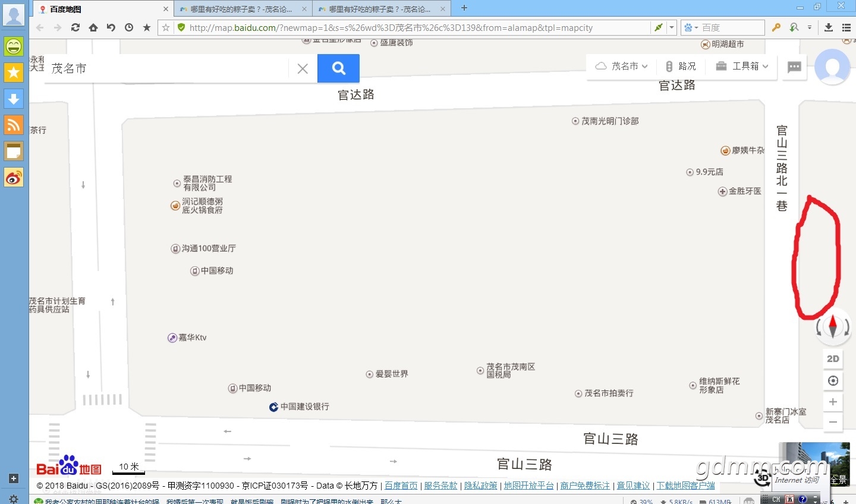Switch to 百度地图 tab
The height and width of the screenshot is (504, 856).
[102, 9]
